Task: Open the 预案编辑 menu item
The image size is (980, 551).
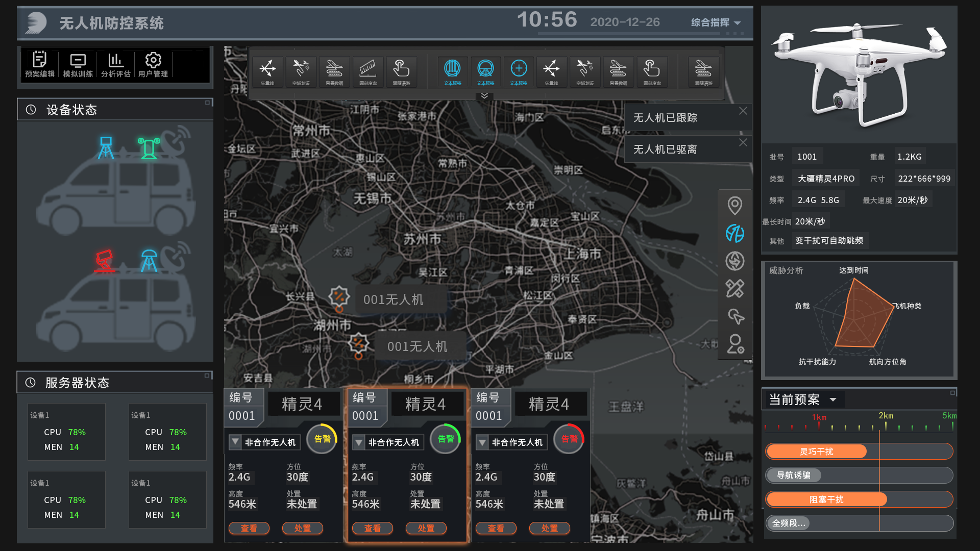Action: (40, 65)
